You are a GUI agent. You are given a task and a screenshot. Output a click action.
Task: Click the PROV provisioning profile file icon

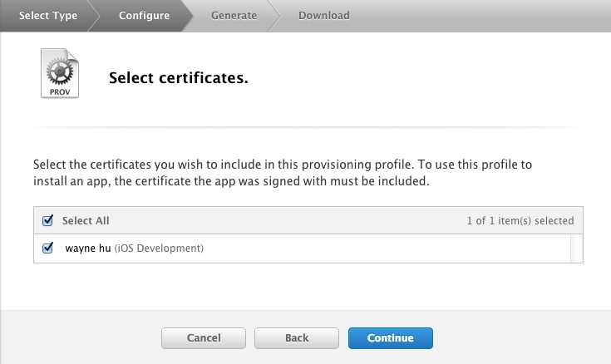(60, 74)
